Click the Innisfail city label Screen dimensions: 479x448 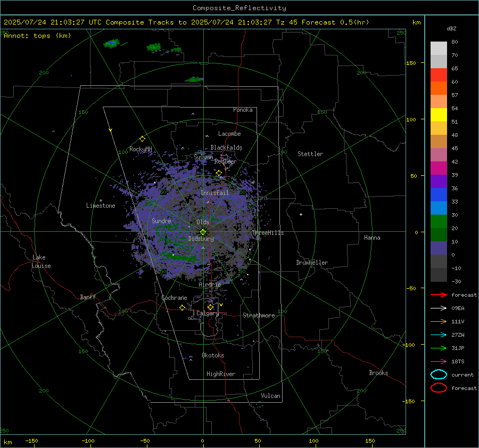(214, 193)
